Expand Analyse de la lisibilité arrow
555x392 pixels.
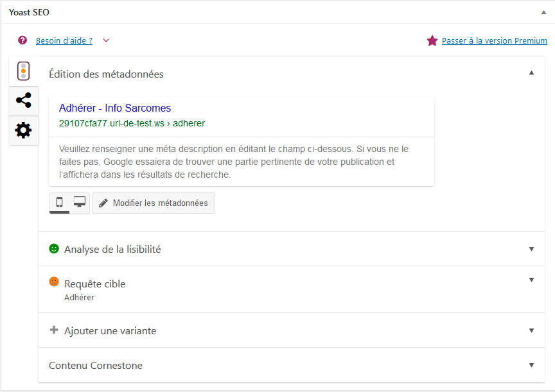point(531,249)
